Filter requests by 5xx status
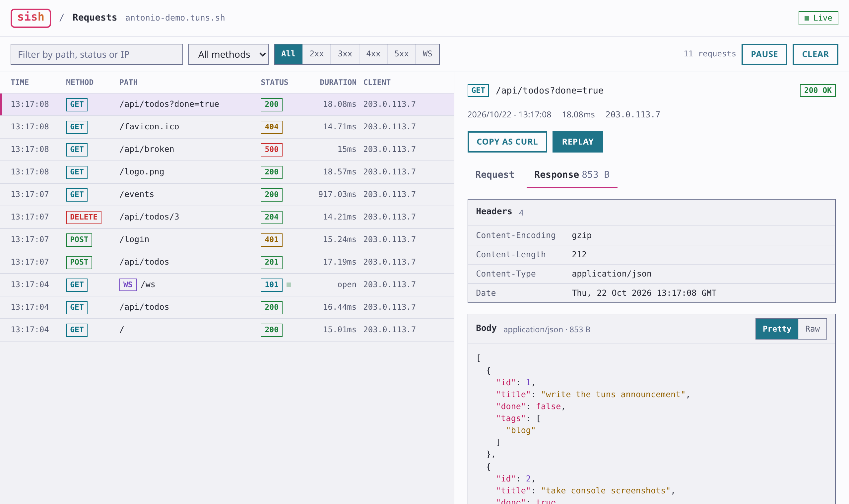This screenshot has height=504, width=849. [401, 54]
